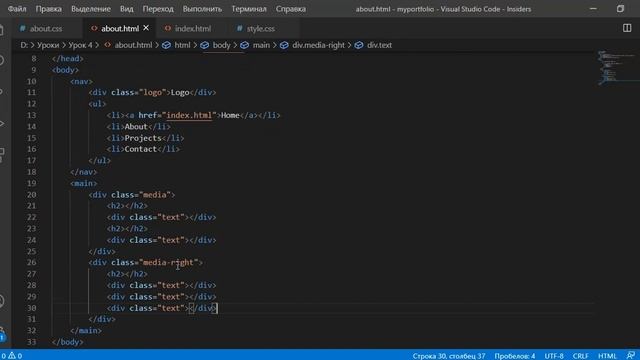Follow the index.html link in line 13
The width and height of the screenshot is (640, 360).
click(189, 115)
